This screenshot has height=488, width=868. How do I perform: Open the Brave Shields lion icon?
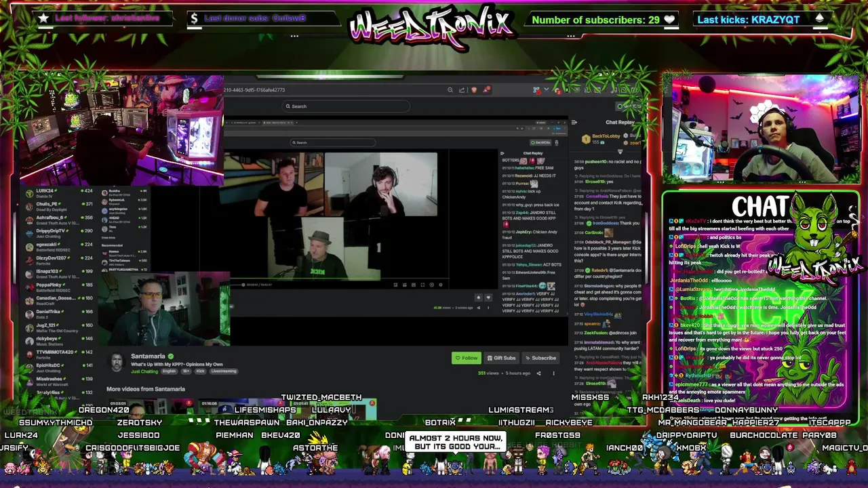click(474, 90)
